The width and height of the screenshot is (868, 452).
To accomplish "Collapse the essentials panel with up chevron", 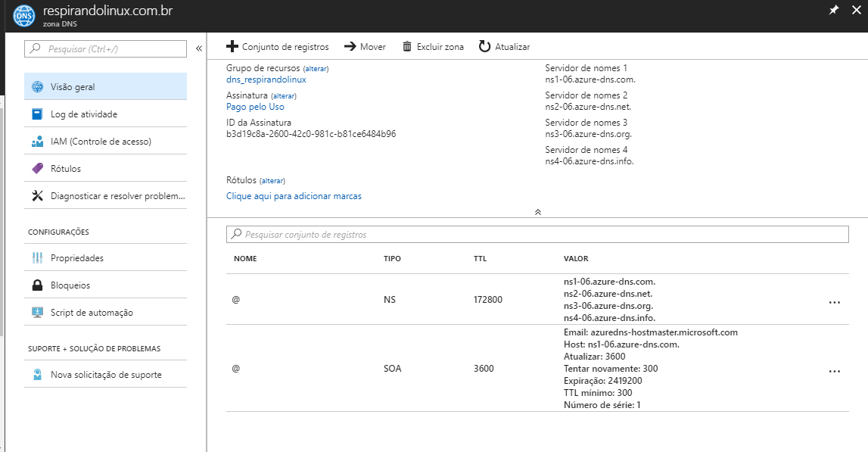I will (x=537, y=212).
